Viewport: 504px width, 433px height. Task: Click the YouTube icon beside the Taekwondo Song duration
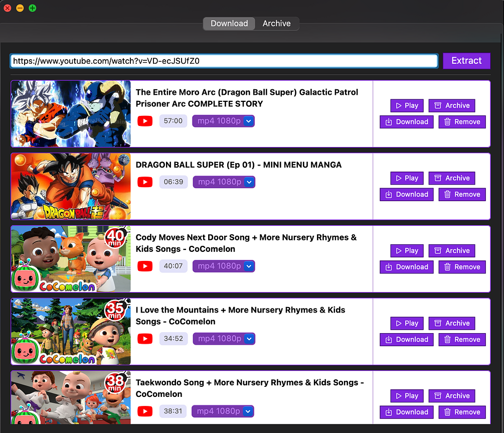click(x=144, y=410)
